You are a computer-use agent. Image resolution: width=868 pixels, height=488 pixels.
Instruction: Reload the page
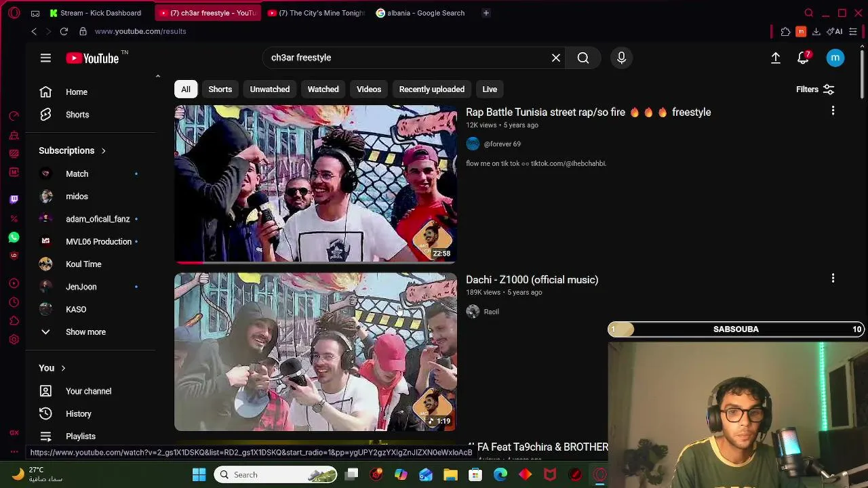click(64, 31)
